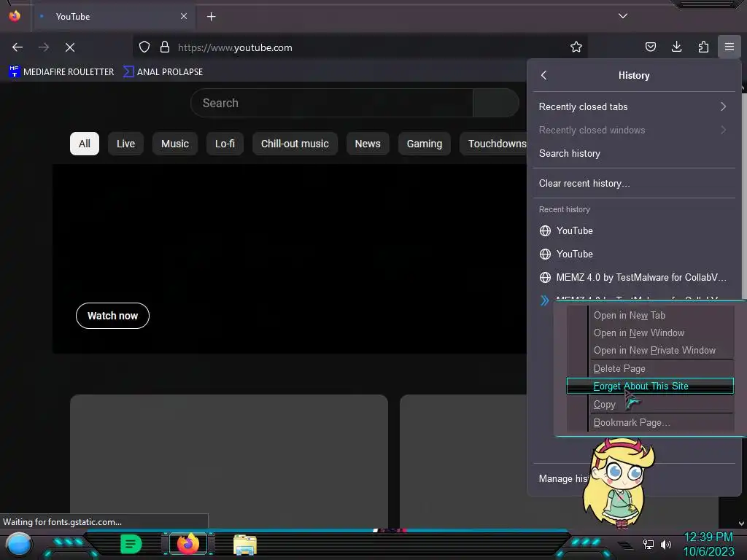Bookmark this page with the star icon
The width and height of the screenshot is (747, 560).
point(576,47)
